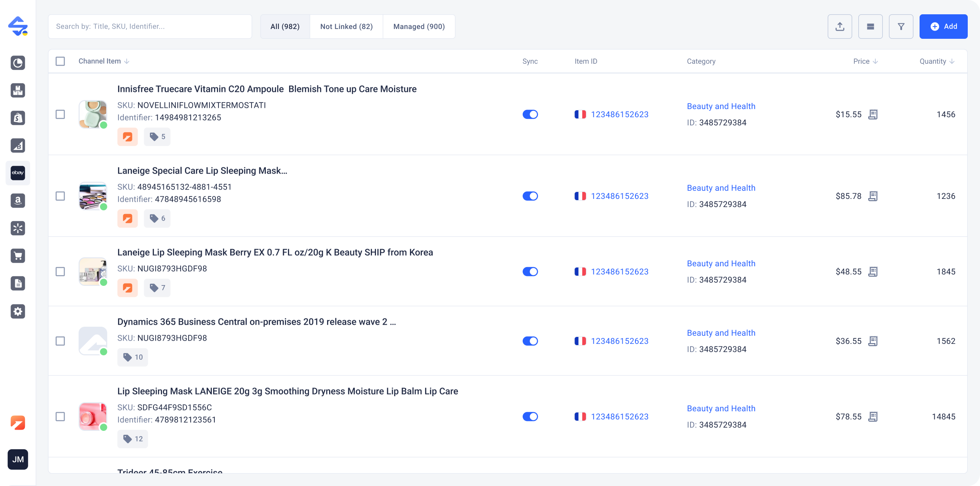980x486 pixels.
Task: Select the Shopify channel icon
Action: pyautogui.click(x=18, y=118)
